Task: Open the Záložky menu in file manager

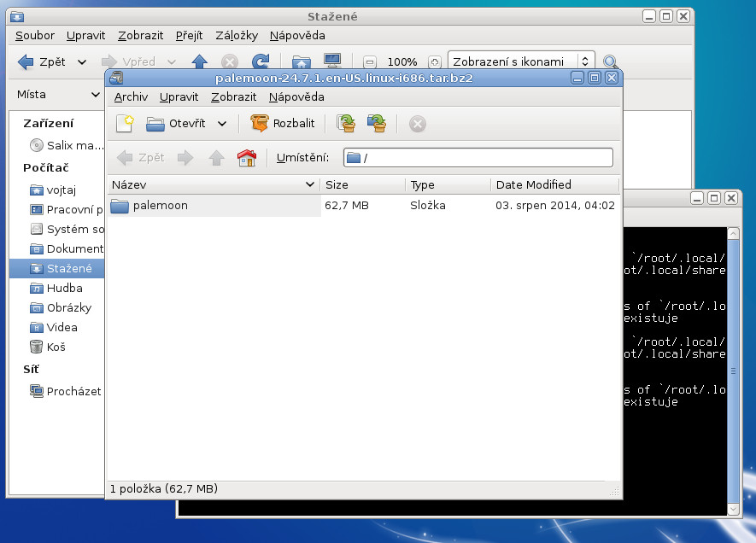Action: [x=237, y=36]
